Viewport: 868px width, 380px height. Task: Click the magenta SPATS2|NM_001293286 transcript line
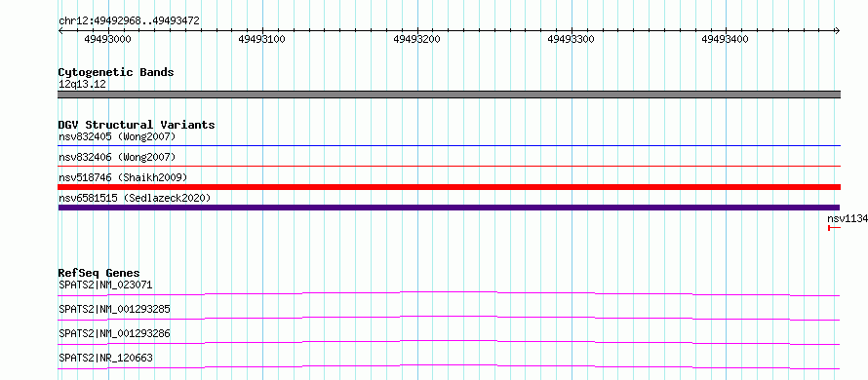450,342
